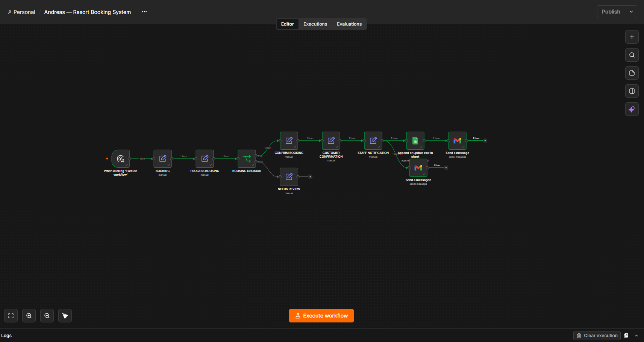
Task: Click the plus output of Send a message
Action: click(485, 140)
